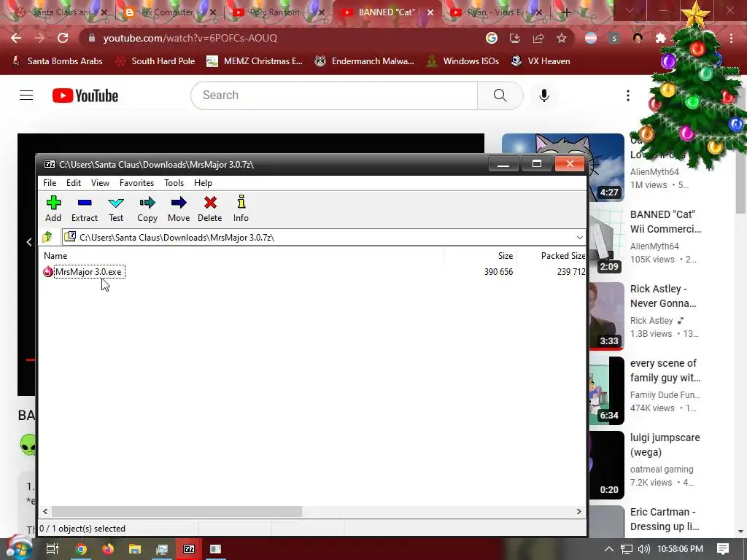Sort by the Size column header

[x=506, y=256]
